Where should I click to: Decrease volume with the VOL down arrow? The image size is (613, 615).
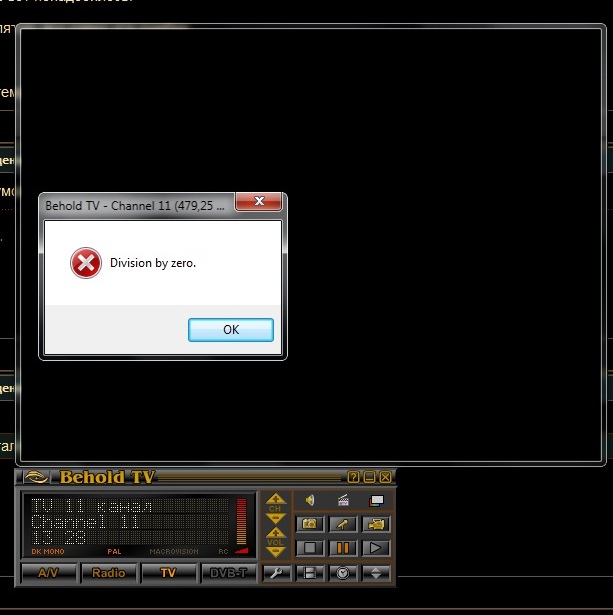pos(277,551)
